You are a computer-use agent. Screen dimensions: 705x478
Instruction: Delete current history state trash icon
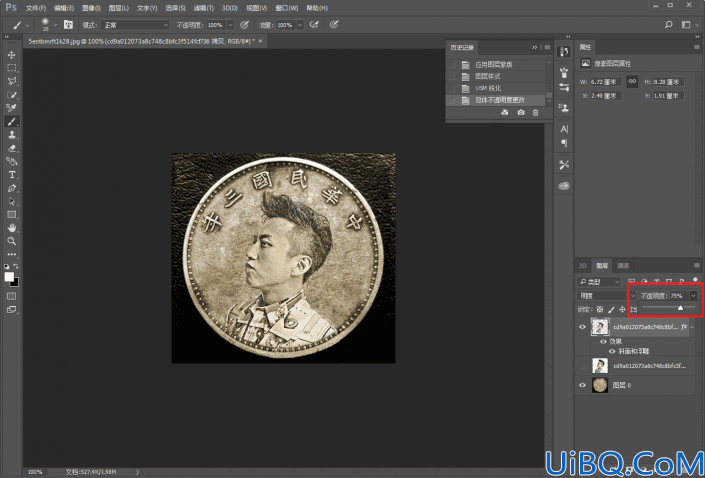point(535,112)
